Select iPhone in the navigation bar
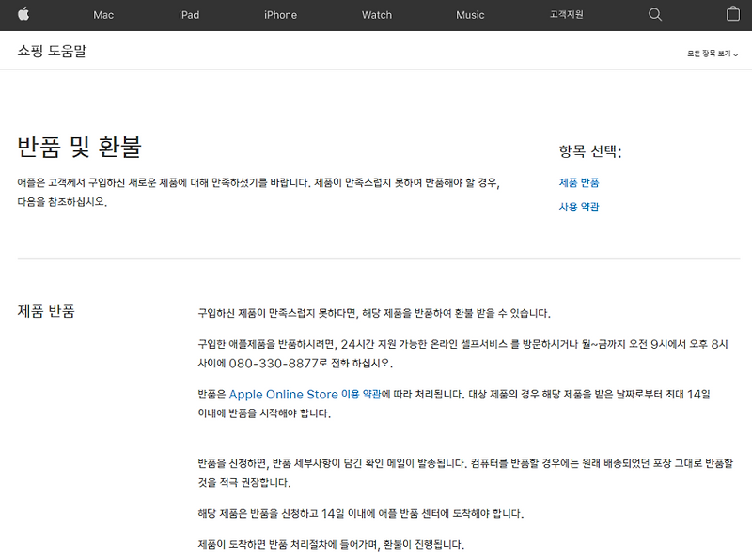 [x=280, y=15]
